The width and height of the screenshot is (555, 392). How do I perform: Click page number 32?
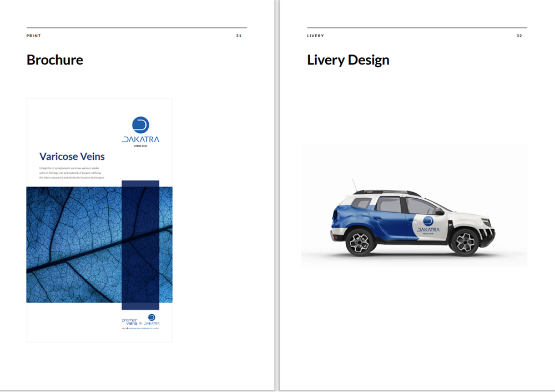coord(519,36)
